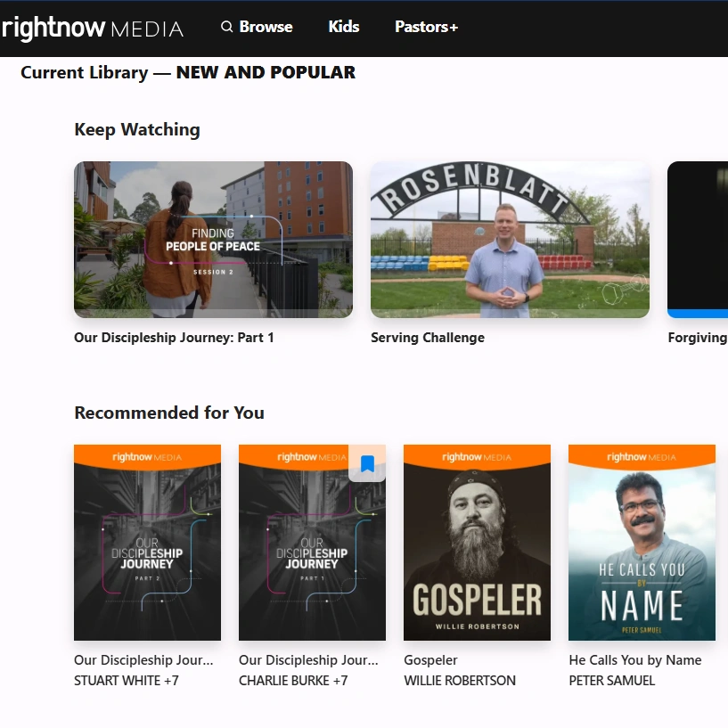728x728 pixels.
Task: Go to Pastors+ section
Action: [x=426, y=27]
